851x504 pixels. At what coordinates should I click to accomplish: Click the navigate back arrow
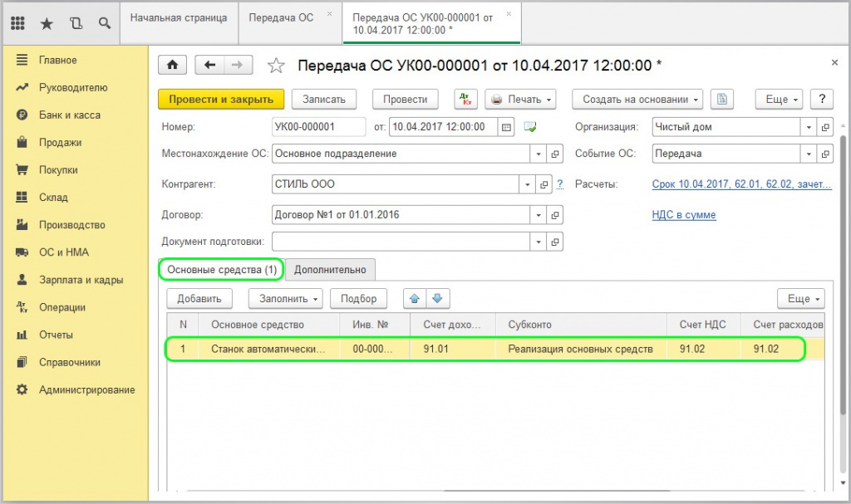click(x=210, y=66)
